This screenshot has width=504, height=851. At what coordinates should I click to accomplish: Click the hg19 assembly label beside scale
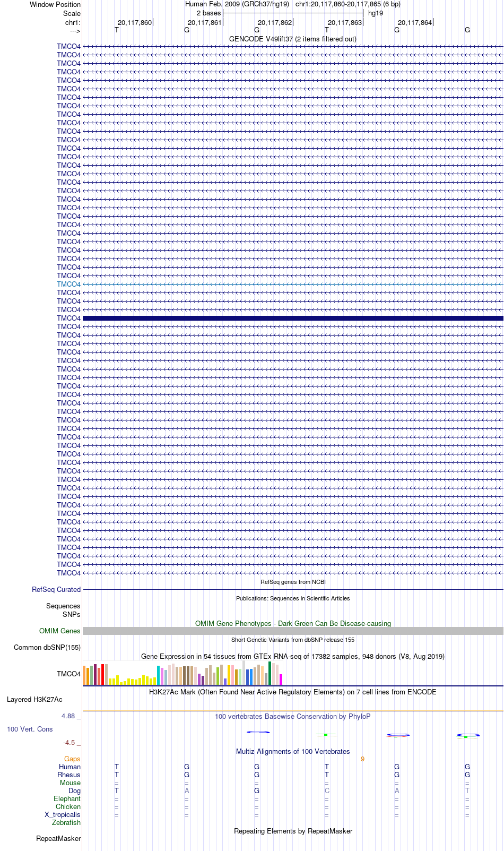tap(376, 13)
